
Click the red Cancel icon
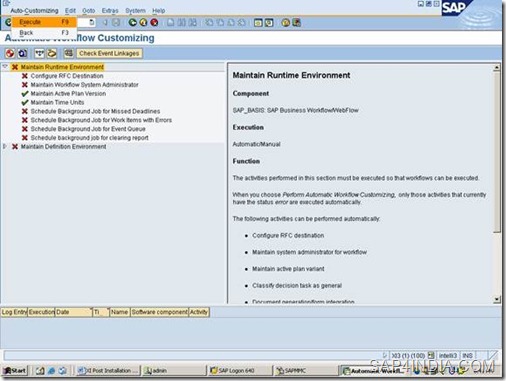point(154,22)
